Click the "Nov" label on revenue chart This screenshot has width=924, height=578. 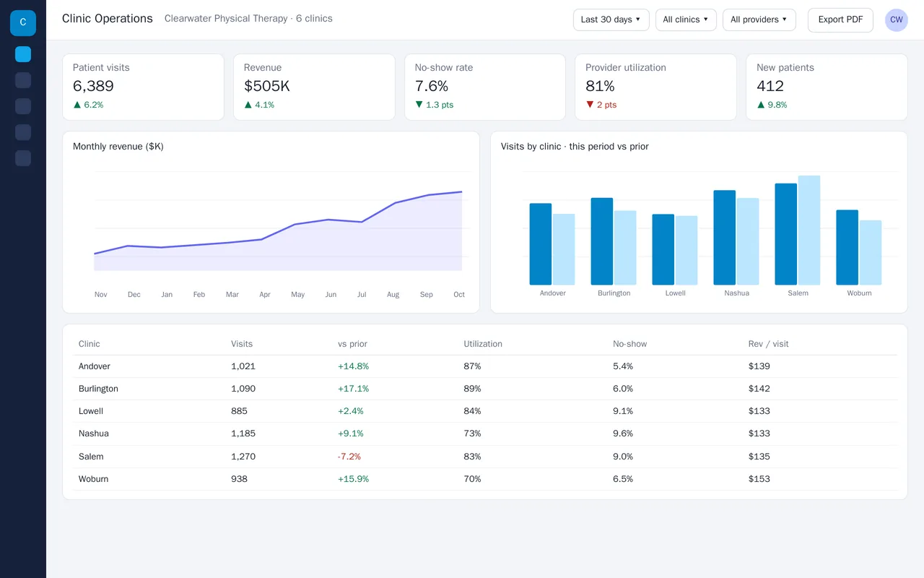pos(101,295)
